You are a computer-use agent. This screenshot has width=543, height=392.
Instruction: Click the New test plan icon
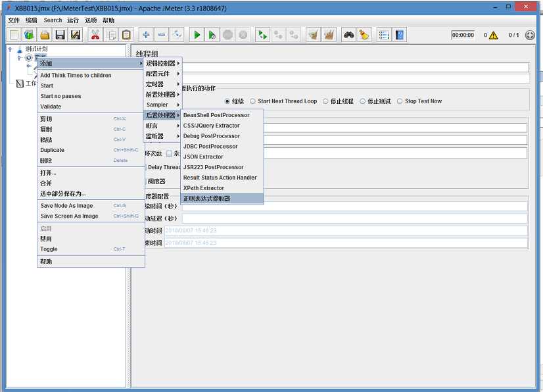click(14, 35)
